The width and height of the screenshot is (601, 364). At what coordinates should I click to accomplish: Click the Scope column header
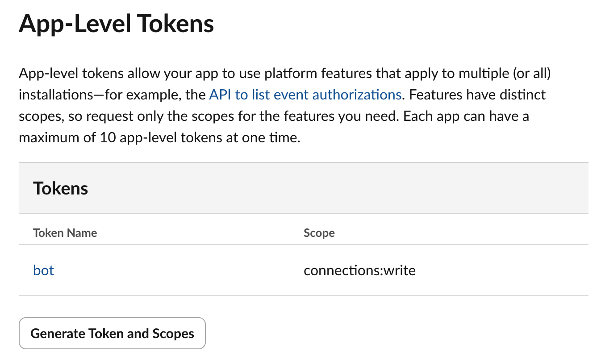click(319, 233)
